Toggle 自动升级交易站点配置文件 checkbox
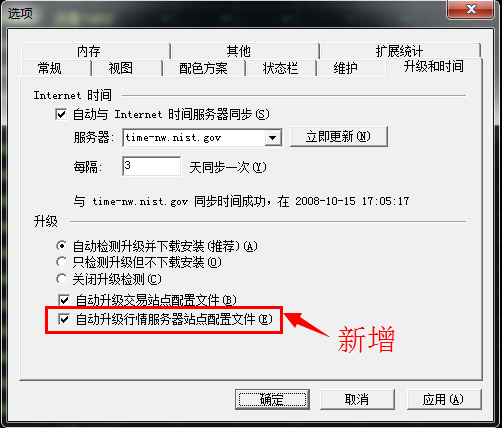Image resolution: width=502 pixels, height=428 pixels. pos(64,300)
